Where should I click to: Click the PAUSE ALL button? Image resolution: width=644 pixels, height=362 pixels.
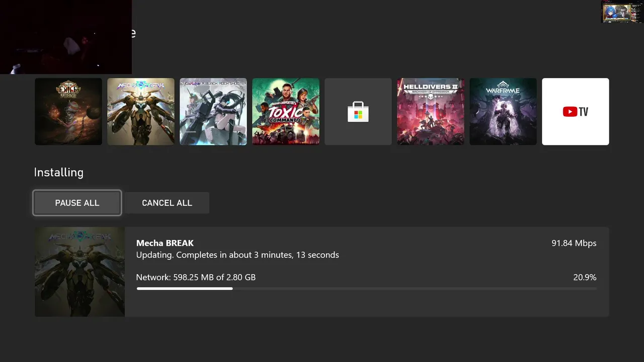pyautogui.click(x=77, y=203)
